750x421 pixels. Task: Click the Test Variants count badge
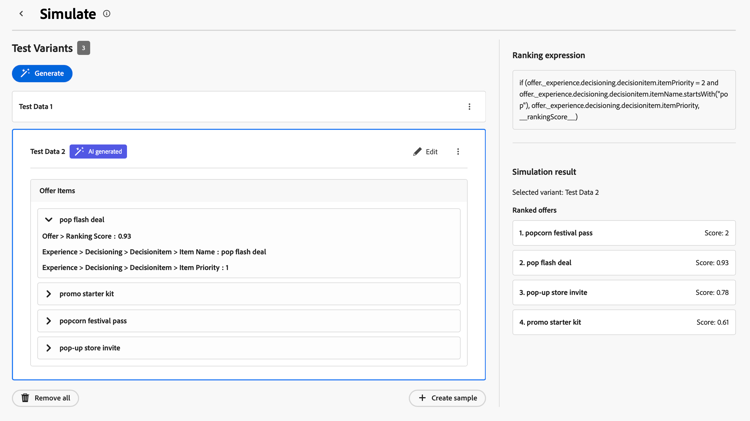click(x=83, y=48)
